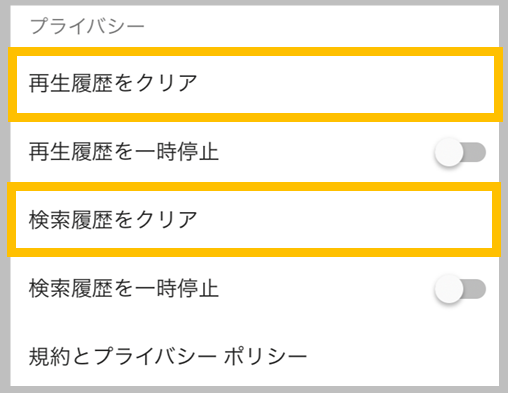This screenshot has width=508, height=393.
Task: Click the white knob of the search history pause switch
Action: (449, 289)
